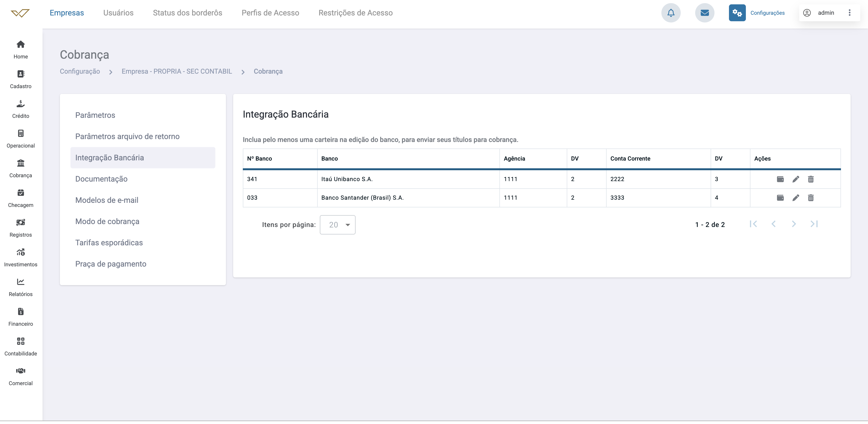This screenshot has width=868, height=424.
Task: Go to last page of table
Action: click(814, 224)
